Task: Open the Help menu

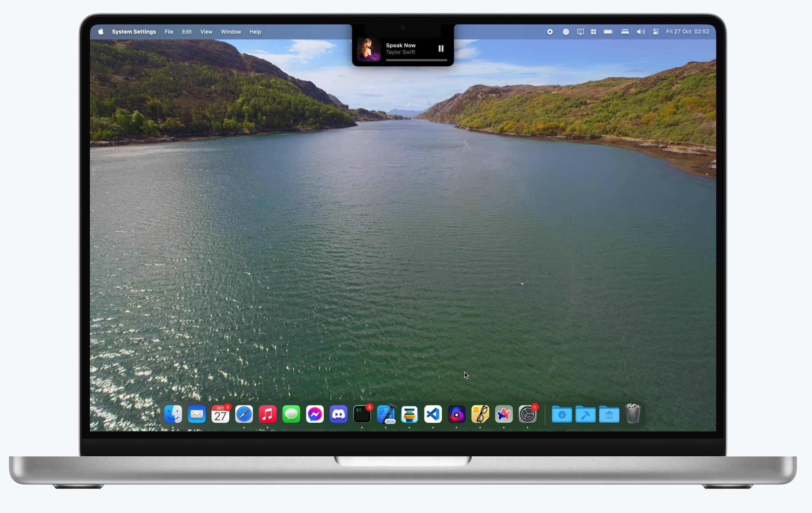Action: 255,32
